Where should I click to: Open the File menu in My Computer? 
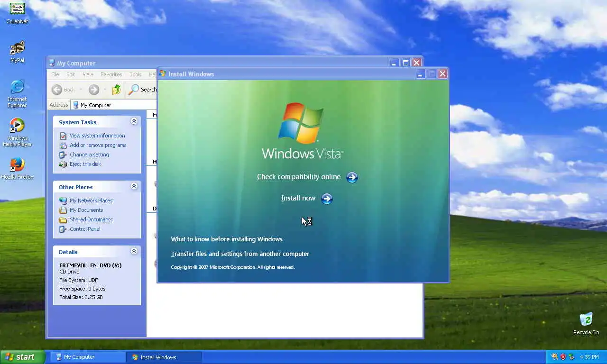[x=55, y=74]
